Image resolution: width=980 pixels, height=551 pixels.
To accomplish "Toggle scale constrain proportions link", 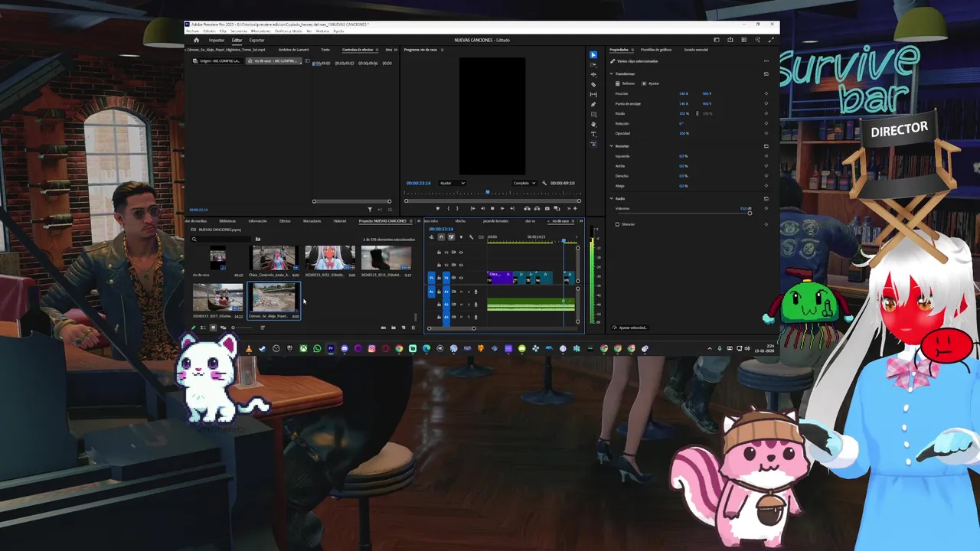I will (697, 113).
